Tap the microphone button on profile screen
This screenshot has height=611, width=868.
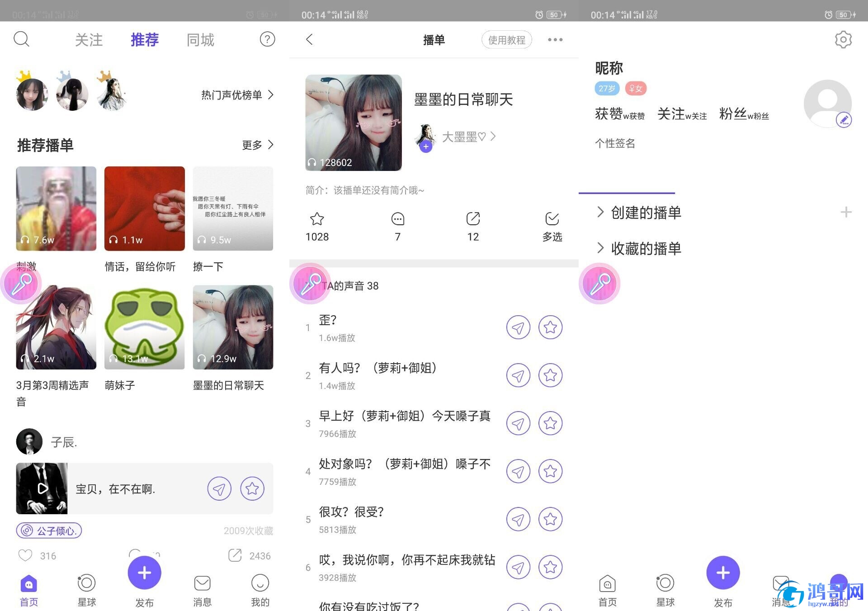point(599,284)
